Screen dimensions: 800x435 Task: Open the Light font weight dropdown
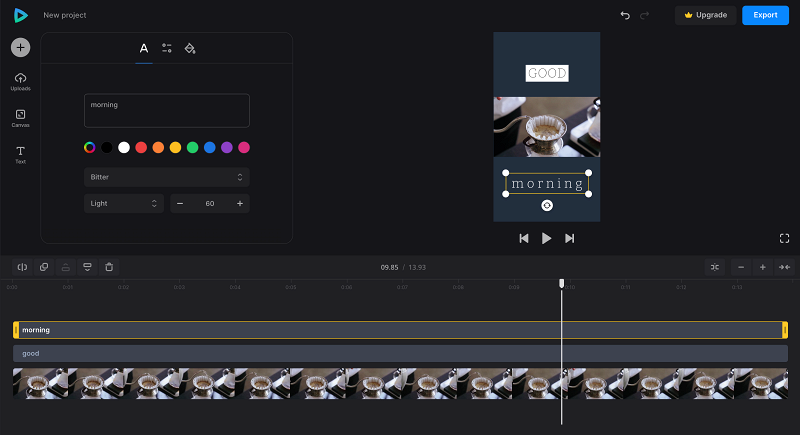(123, 203)
